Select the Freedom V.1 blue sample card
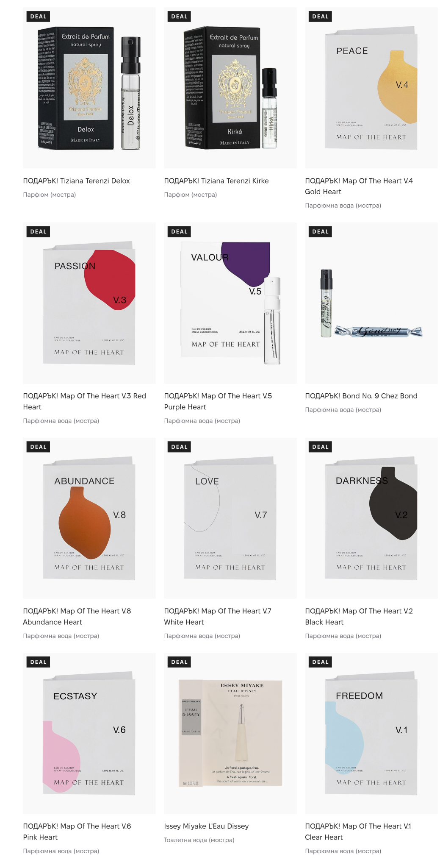The height and width of the screenshot is (868, 440). point(371,734)
